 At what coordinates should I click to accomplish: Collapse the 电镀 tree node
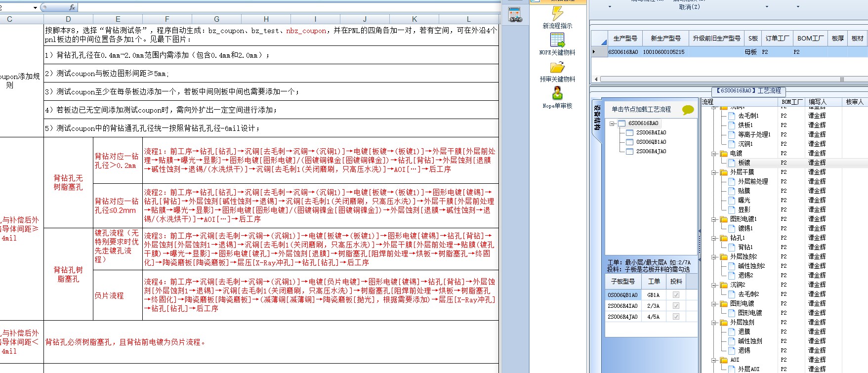[714, 154]
